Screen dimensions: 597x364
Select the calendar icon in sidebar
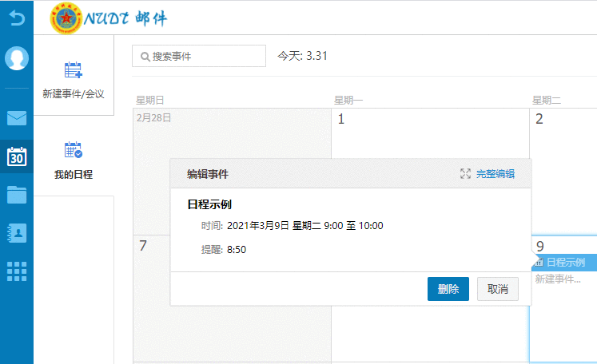click(17, 156)
